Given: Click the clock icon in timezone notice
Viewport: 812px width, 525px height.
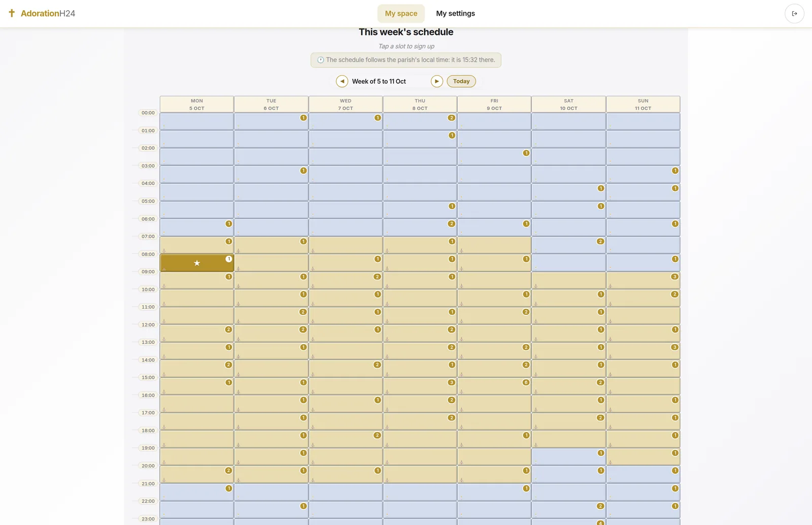Looking at the screenshot, I should [321, 60].
